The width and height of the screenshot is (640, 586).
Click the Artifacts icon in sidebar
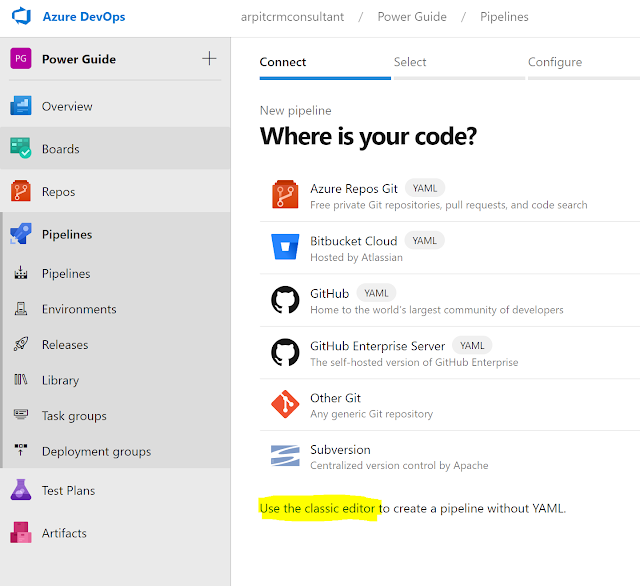coord(21,532)
